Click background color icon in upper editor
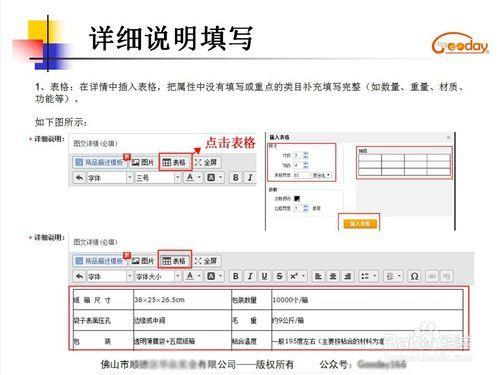The width and height of the screenshot is (500, 375). 211,178
